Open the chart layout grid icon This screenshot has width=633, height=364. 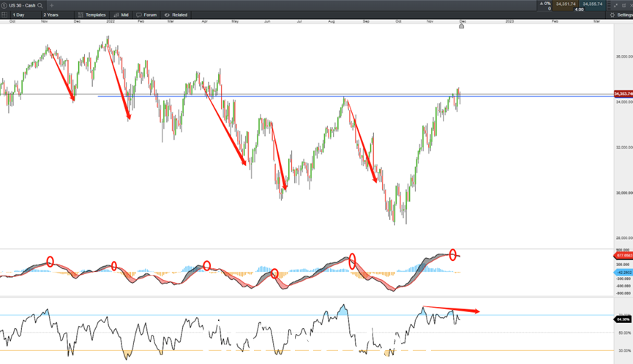(4, 15)
